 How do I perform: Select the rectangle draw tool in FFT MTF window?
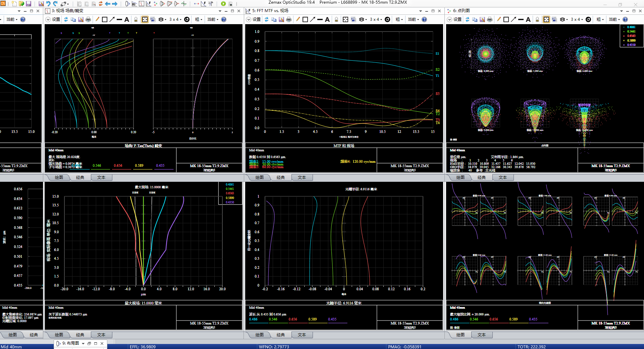pyautogui.click(x=305, y=19)
